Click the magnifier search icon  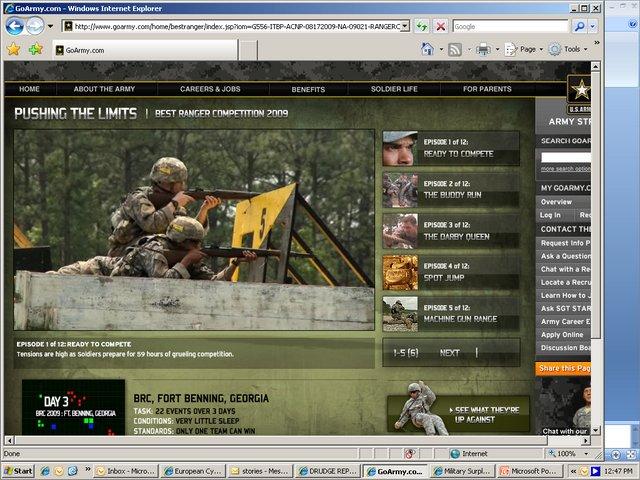click(x=579, y=27)
